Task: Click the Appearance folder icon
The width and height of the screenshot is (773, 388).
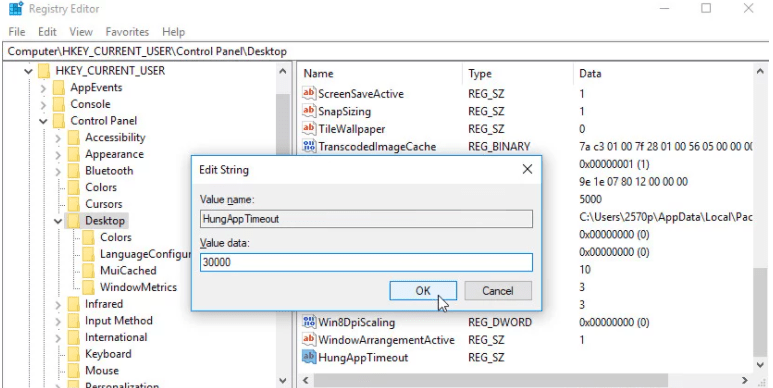Action: click(74, 154)
